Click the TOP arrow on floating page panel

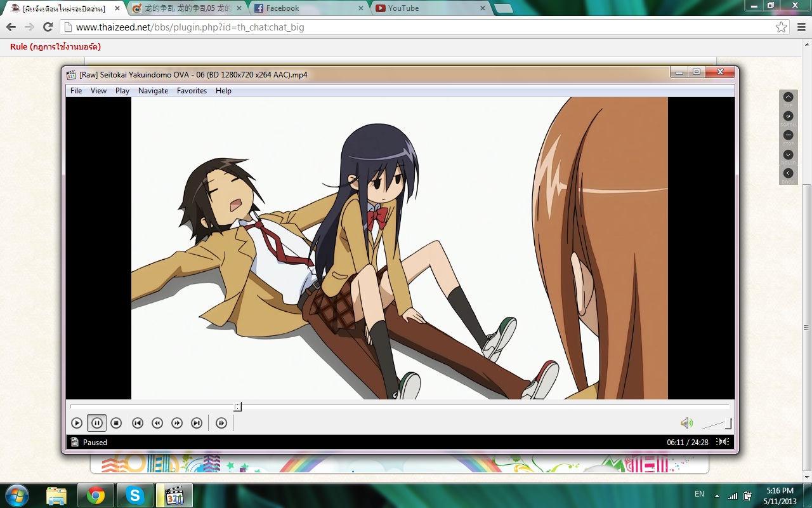click(x=788, y=97)
